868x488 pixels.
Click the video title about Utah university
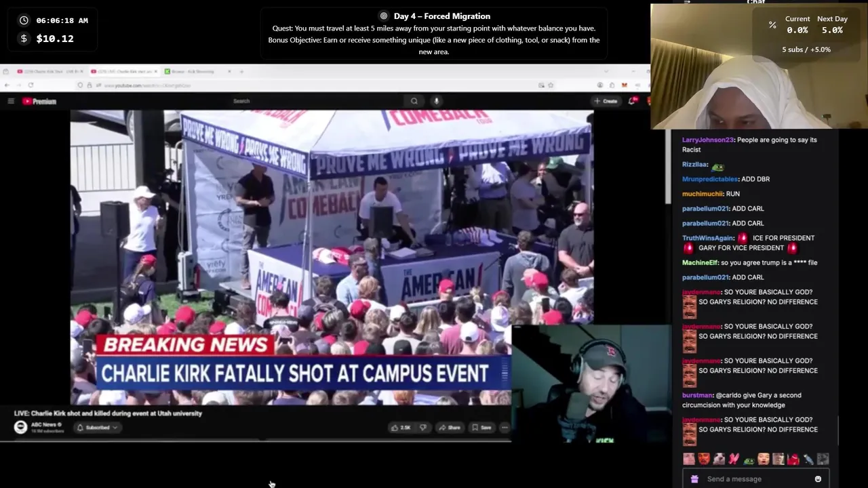(108, 413)
